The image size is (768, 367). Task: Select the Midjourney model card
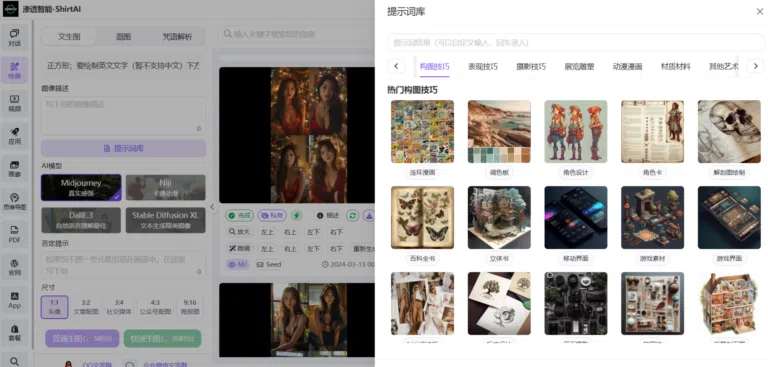(x=81, y=188)
